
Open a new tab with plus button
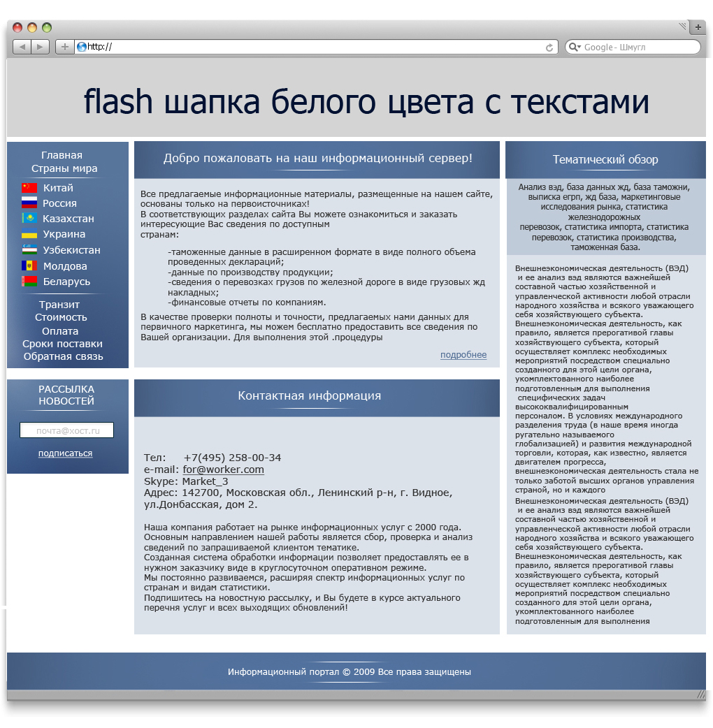click(x=698, y=27)
